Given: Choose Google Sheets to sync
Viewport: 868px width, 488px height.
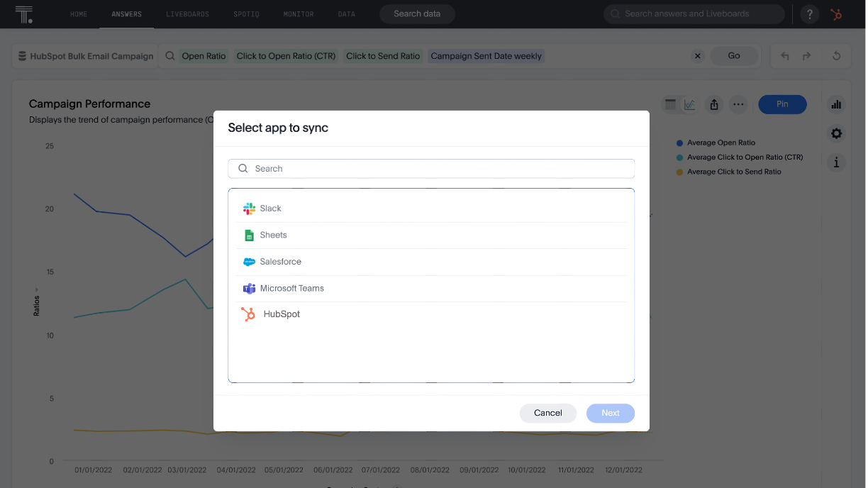Looking at the screenshot, I should coord(273,235).
